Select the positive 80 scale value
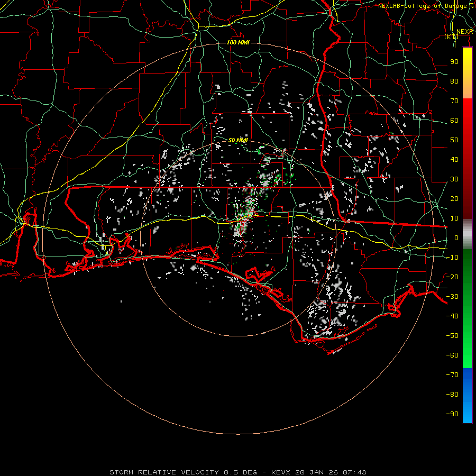 [x=454, y=81]
